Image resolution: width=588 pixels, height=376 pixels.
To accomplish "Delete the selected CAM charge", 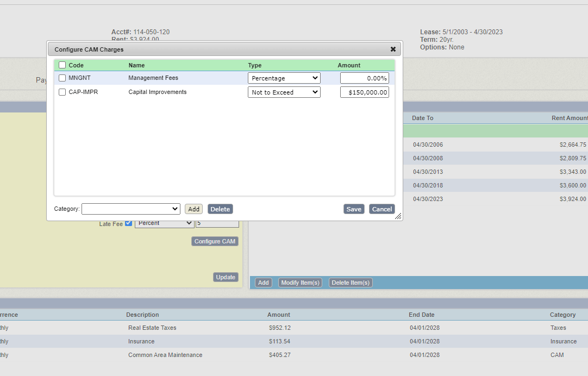I will pos(220,209).
